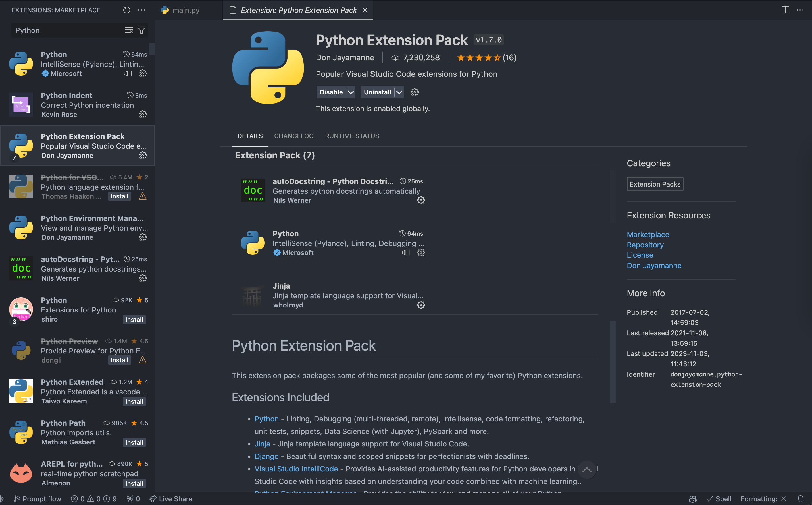Install the Python Path extension

[x=134, y=442]
